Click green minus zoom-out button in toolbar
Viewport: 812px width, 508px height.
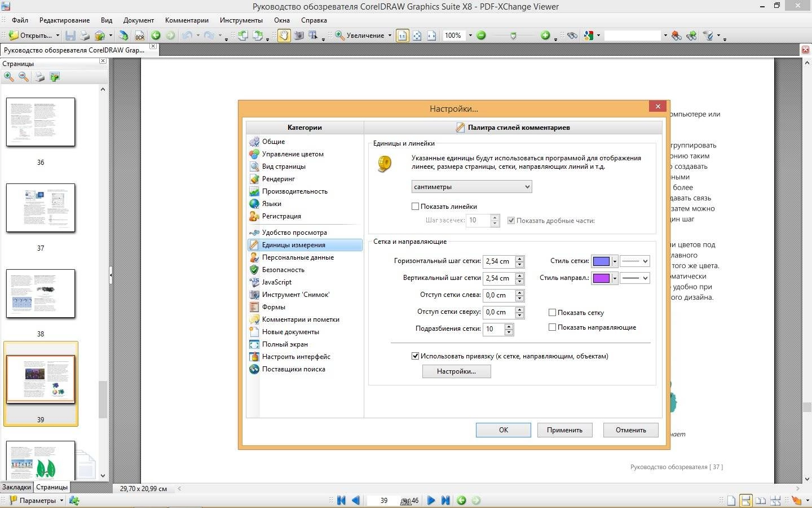(x=481, y=36)
